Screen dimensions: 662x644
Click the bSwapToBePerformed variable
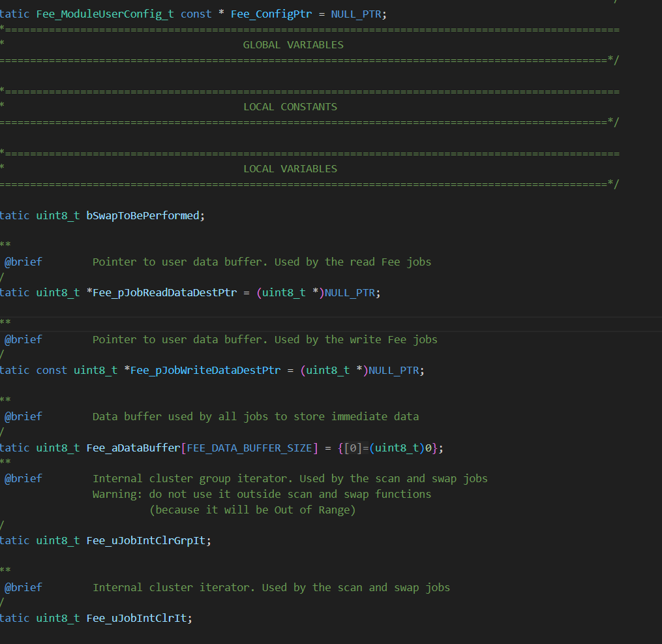142,215
